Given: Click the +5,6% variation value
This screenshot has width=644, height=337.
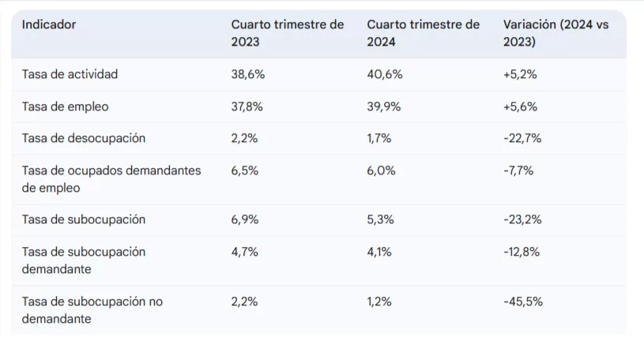Looking at the screenshot, I should tap(520, 107).
